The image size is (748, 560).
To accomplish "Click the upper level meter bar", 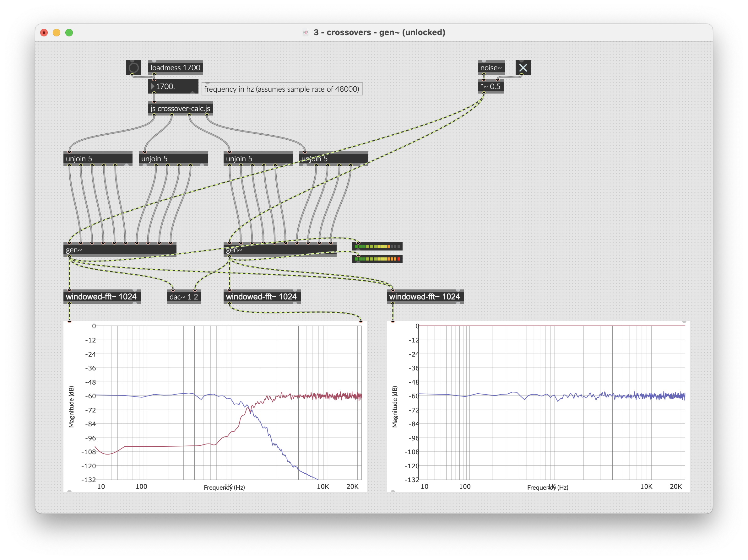I will coord(377,246).
